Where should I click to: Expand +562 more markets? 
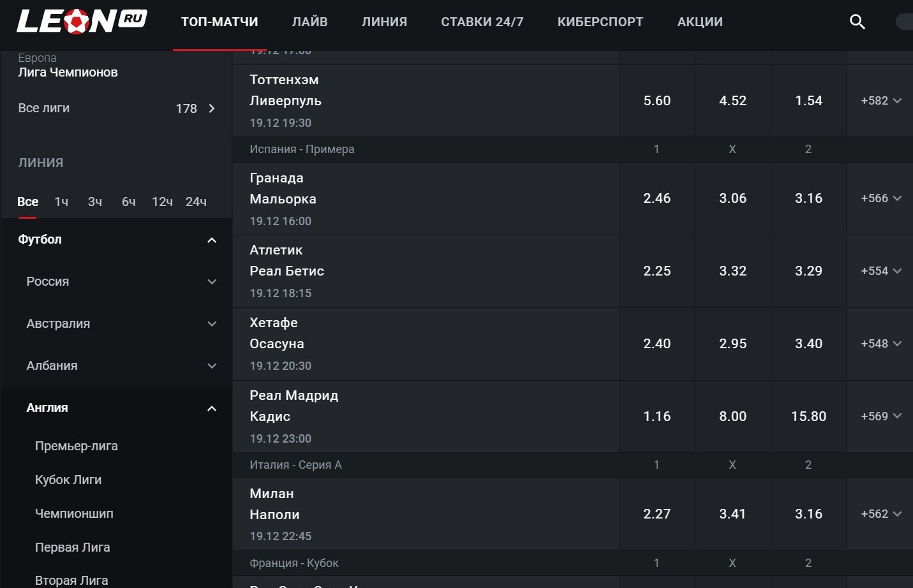[x=880, y=514]
